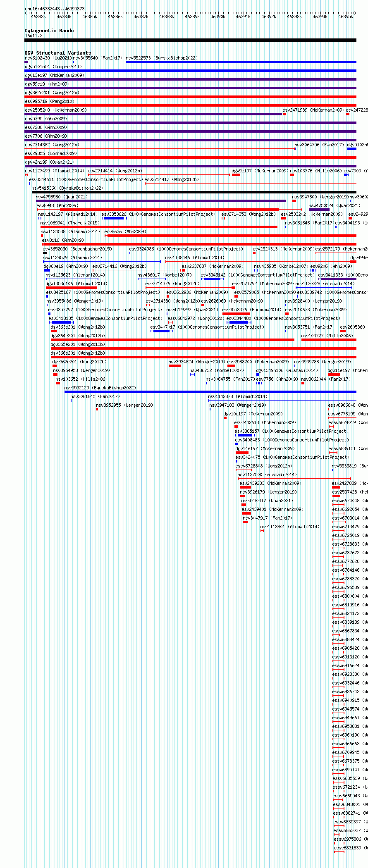The image size is (368, 868).
Task: Click the essv6728808 (Wong2012b) label
Action: [264, 466]
